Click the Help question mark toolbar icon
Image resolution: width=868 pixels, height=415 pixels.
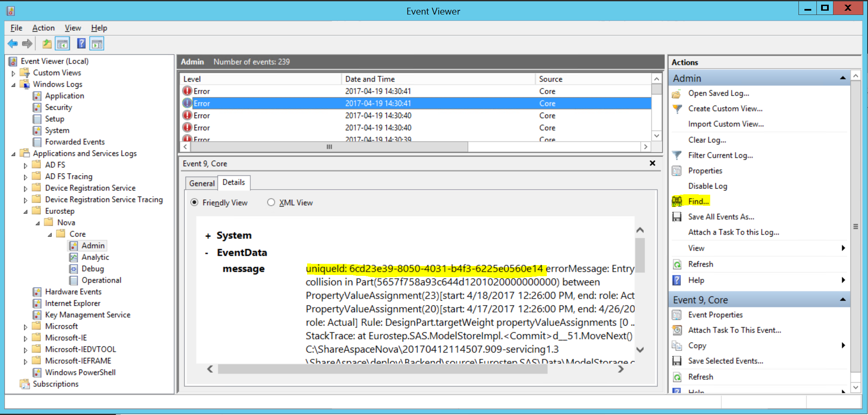[81, 43]
